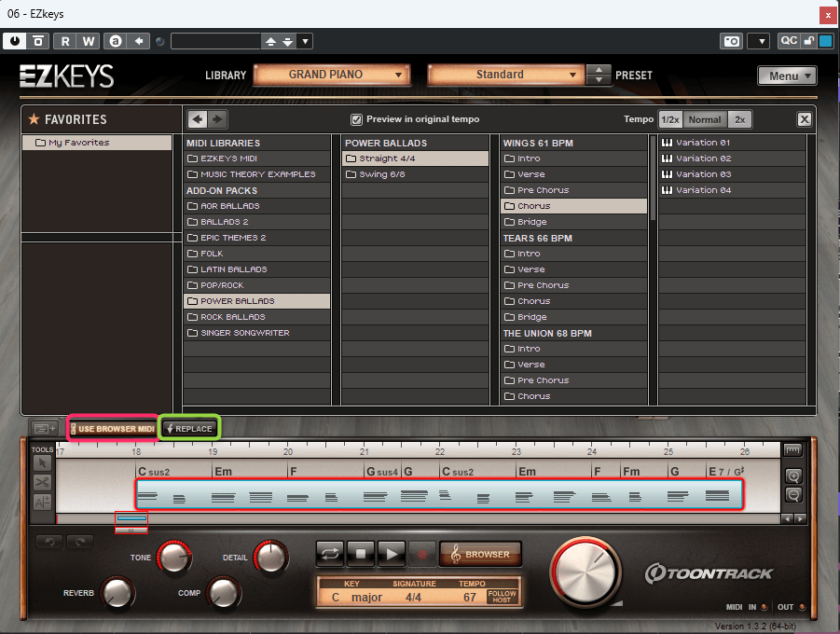Adjust the REVERB knob
The height and width of the screenshot is (634, 840).
(x=117, y=592)
